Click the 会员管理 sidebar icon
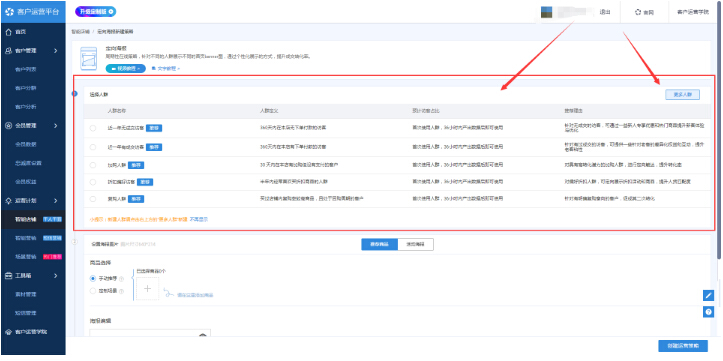The height and width of the screenshot is (361, 723). coord(8,125)
